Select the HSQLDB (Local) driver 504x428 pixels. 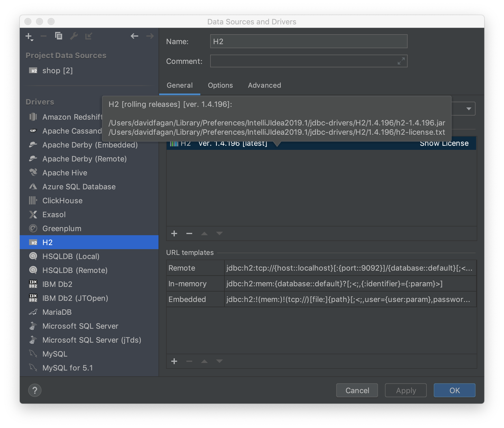89,256
